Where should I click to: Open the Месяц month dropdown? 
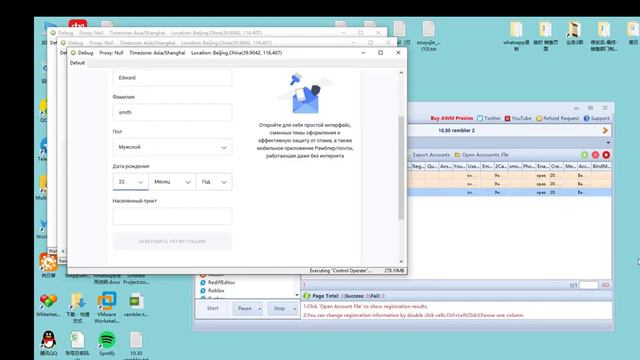[x=172, y=182]
